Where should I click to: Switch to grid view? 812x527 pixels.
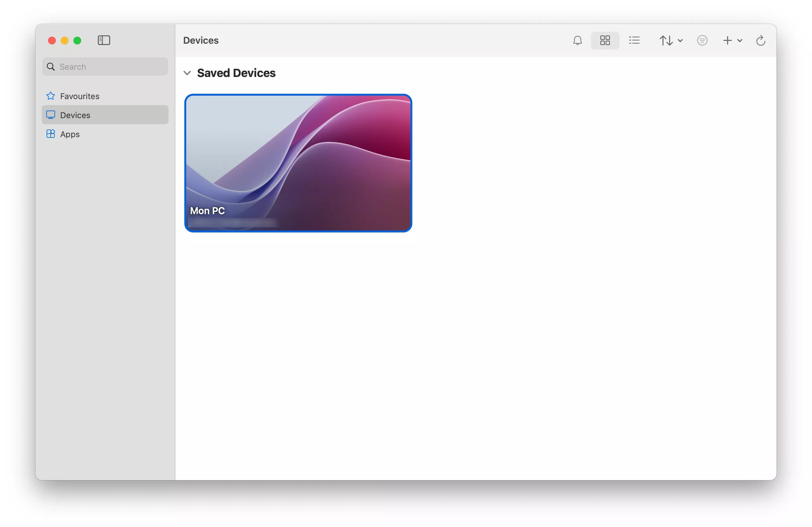pyautogui.click(x=605, y=41)
